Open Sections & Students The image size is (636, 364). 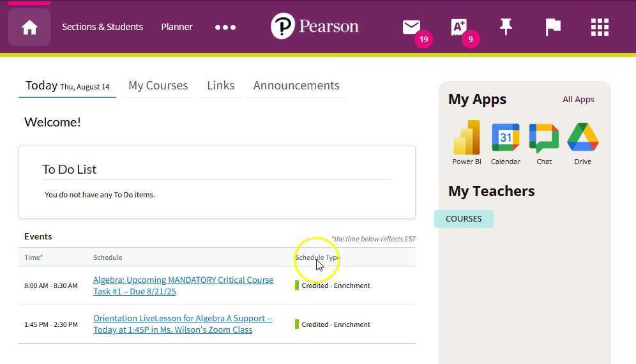click(102, 27)
